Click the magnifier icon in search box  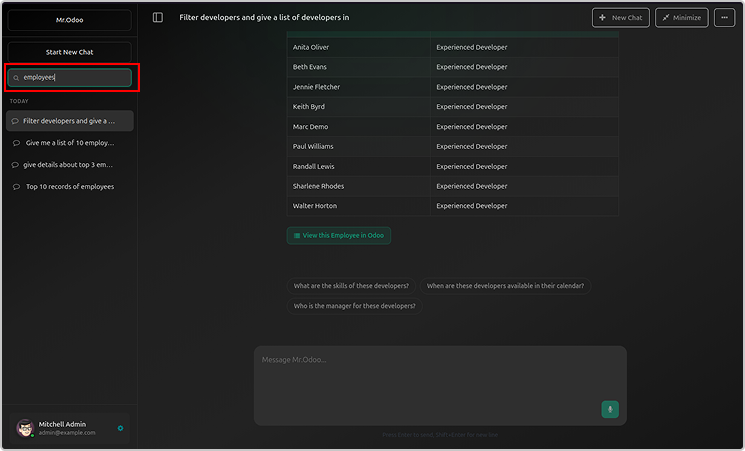pyautogui.click(x=16, y=77)
